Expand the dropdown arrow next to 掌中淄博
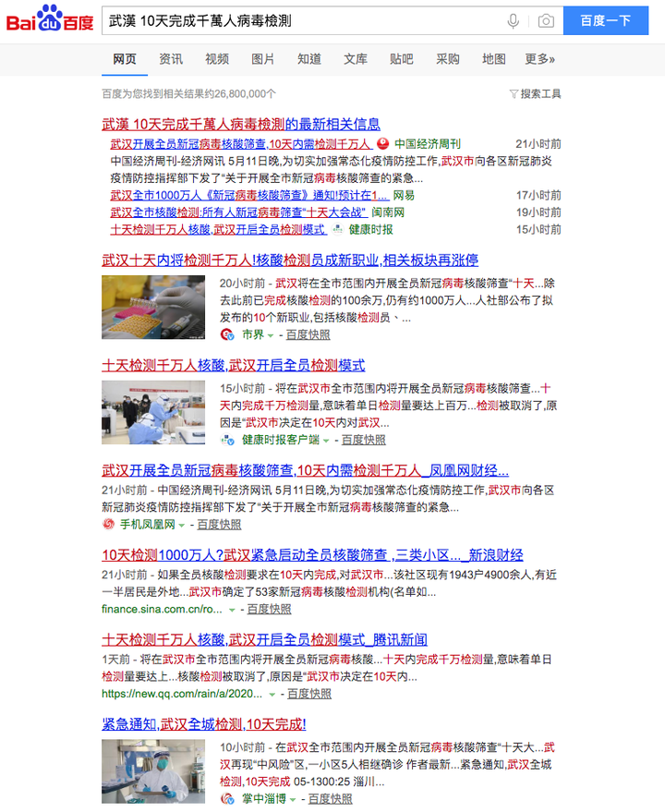Image resolution: width=665 pixels, height=812 pixels. 293,800
